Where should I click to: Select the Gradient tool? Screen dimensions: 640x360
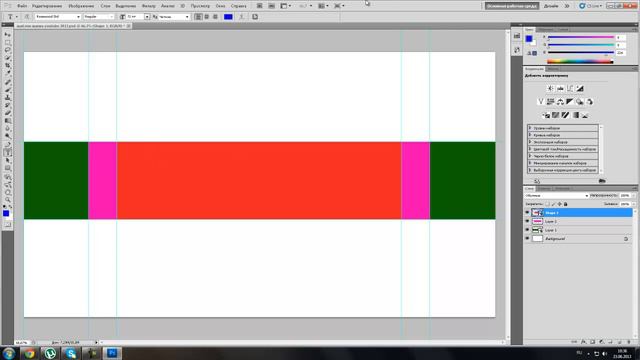coord(7,121)
